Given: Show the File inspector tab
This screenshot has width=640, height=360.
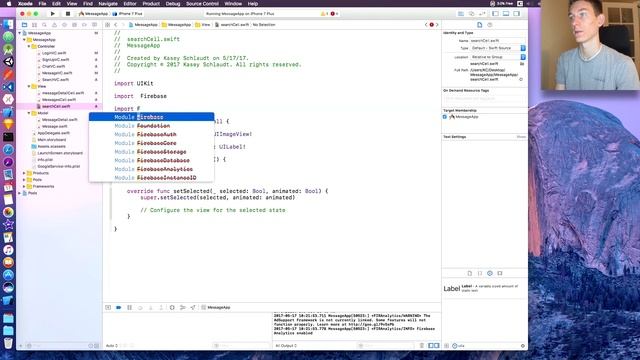Looking at the screenshot, I should click(480, 25).
